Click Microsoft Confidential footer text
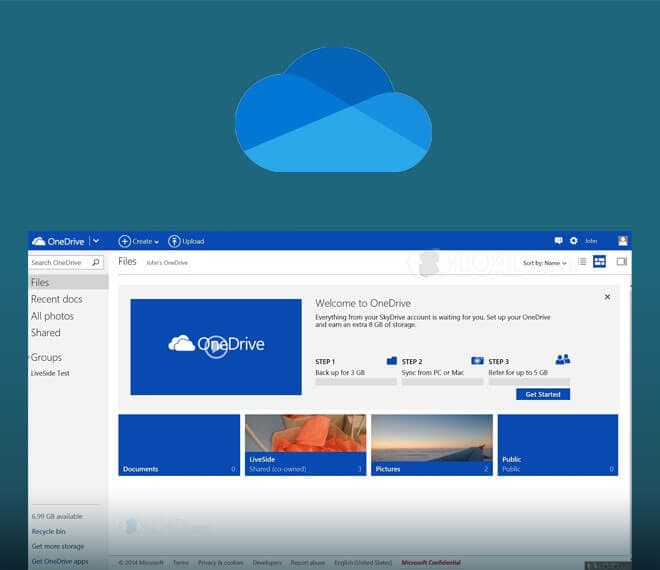 [x=431, y=562]
